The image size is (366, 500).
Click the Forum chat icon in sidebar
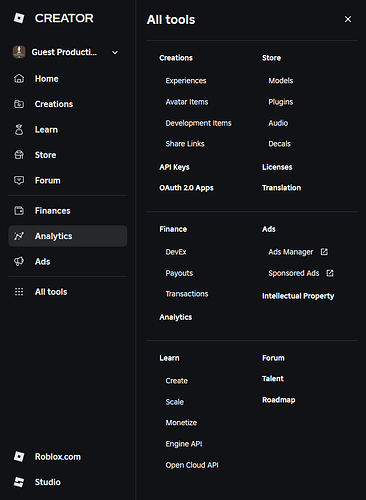(19, 180)
